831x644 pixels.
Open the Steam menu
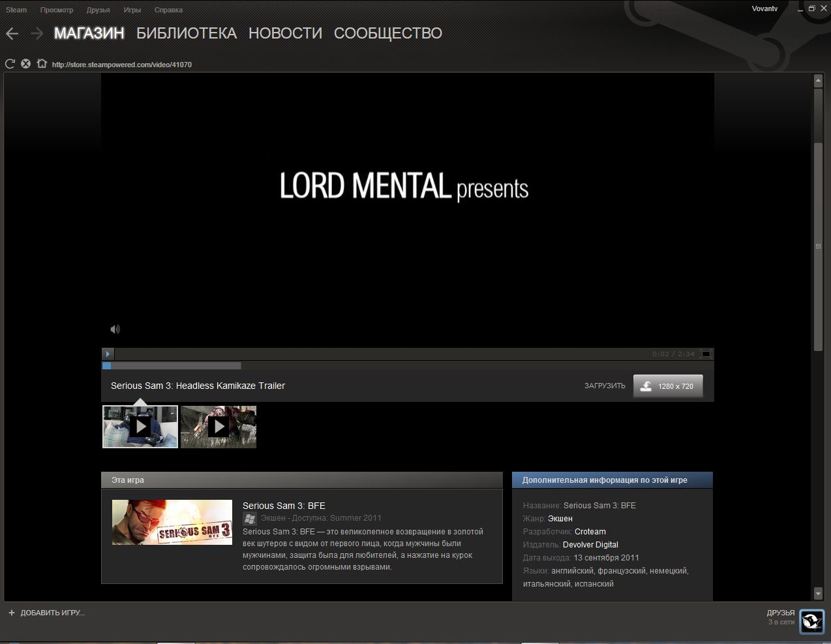(x=16, y=10)
